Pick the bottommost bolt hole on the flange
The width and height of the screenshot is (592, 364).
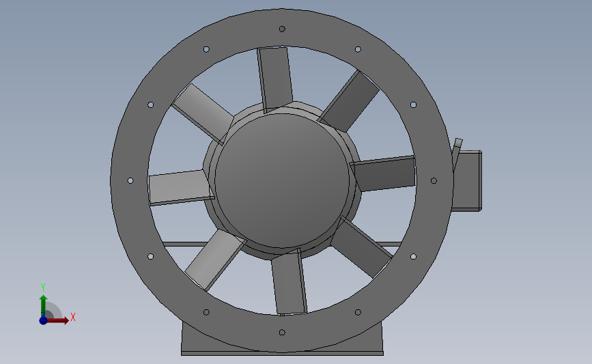click(282, 333)
